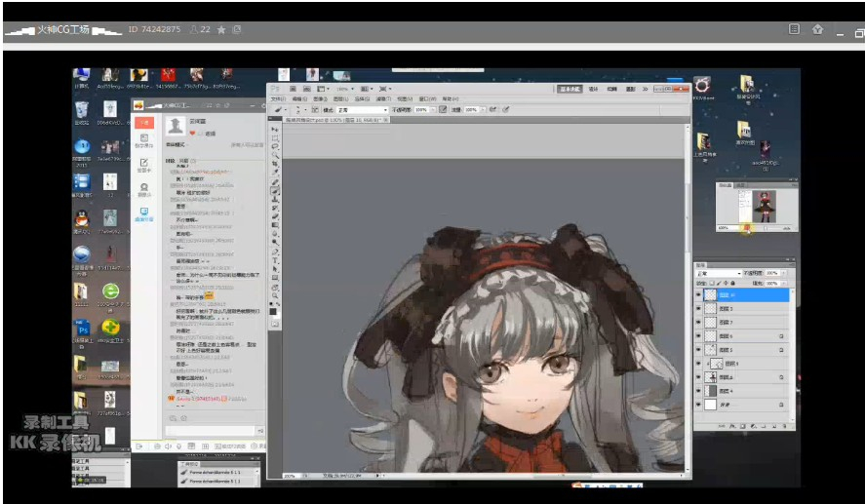Image resolution: width=865 pixels, height=504 pixels.
Task: Select the Brush tool in toolbox
Action: (x=275, y=191)
